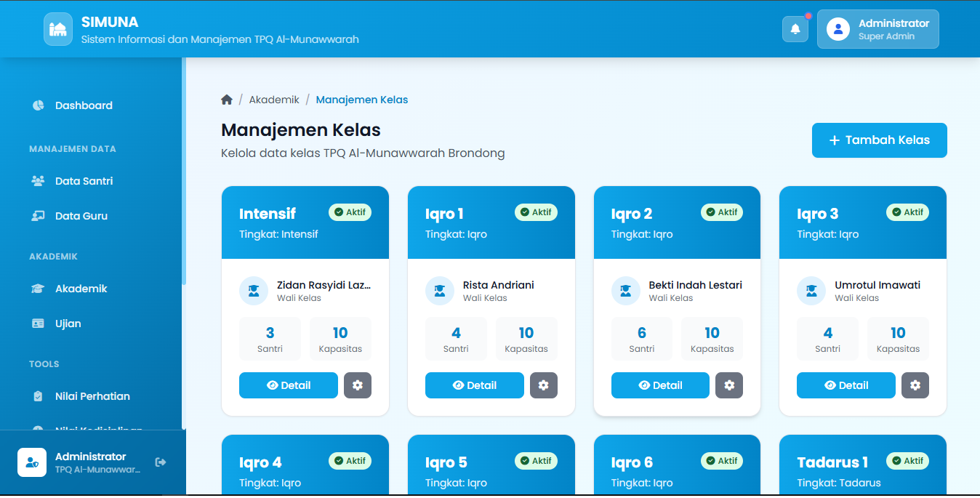This screenshot has height=498, width=980.
Task: Expand the Akademik sidebar menu
Action: (x=81, y=289)
